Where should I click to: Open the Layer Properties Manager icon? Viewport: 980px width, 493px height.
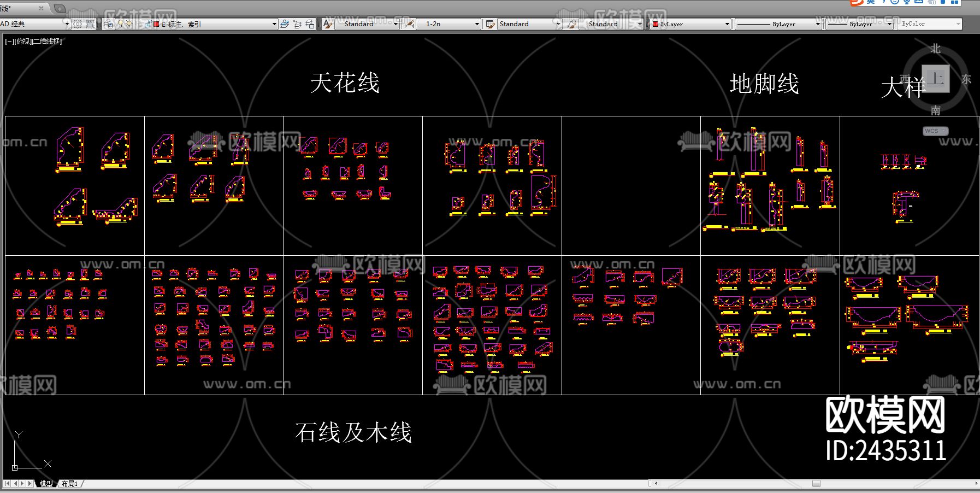click(108, 24)
